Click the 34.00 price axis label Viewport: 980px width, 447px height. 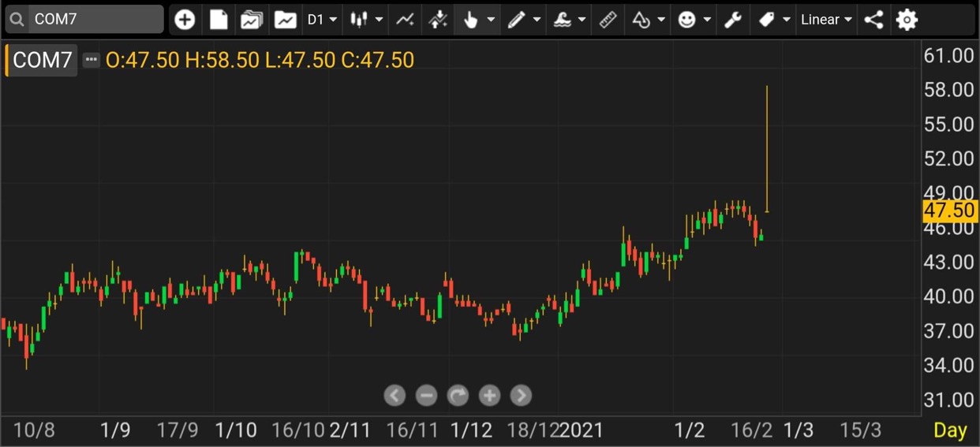[949, 365]
